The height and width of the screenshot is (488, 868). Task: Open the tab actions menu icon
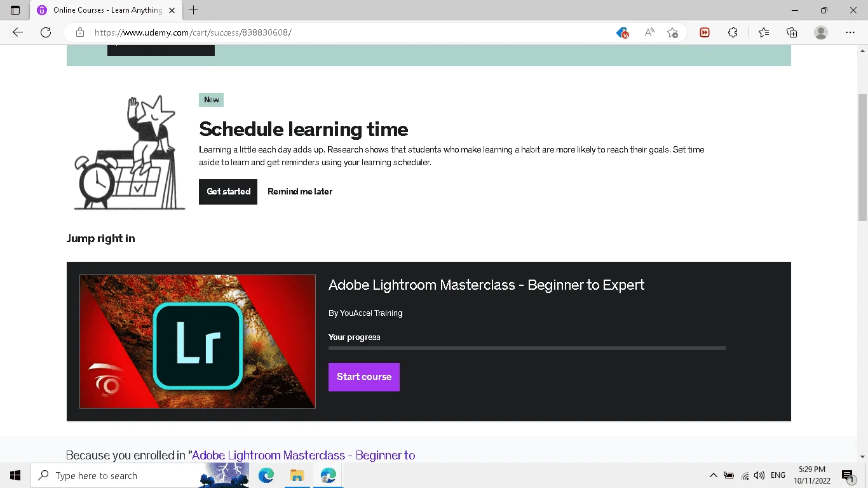click(15, 10)
